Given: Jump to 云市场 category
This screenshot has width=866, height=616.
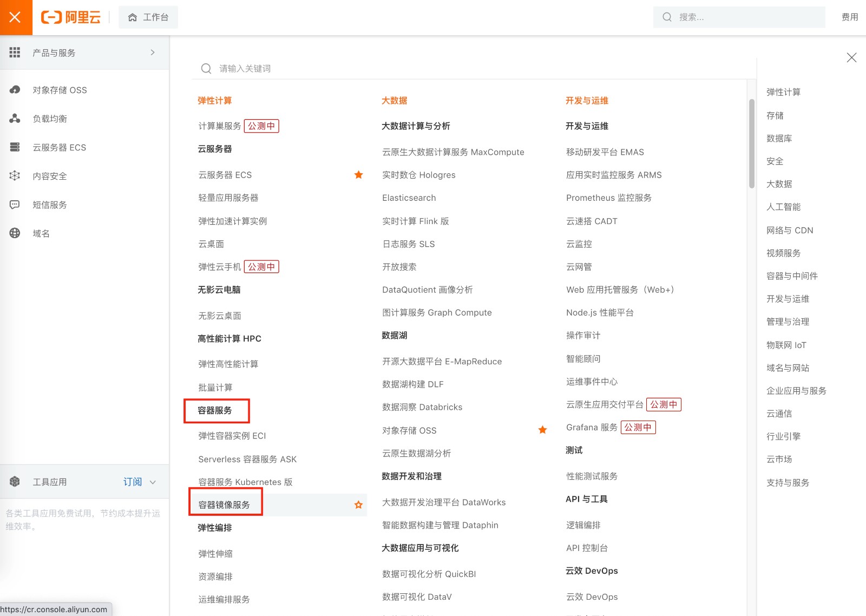Looking at the screenshot, I should (779, 459).
